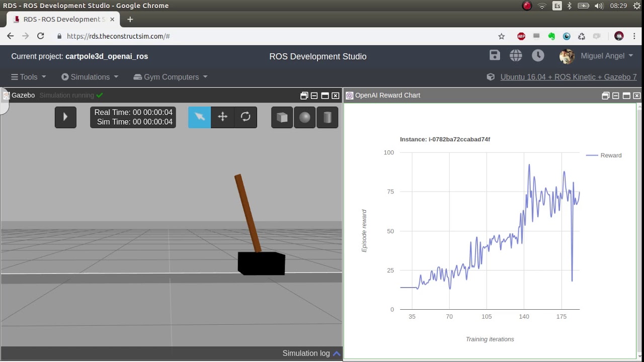
Task: Open the Simulations menu
Action: [x=90, y=77]
